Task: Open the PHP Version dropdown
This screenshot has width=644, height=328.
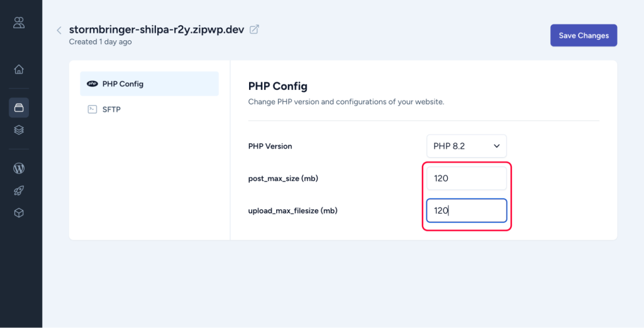Action: [466, 146]
